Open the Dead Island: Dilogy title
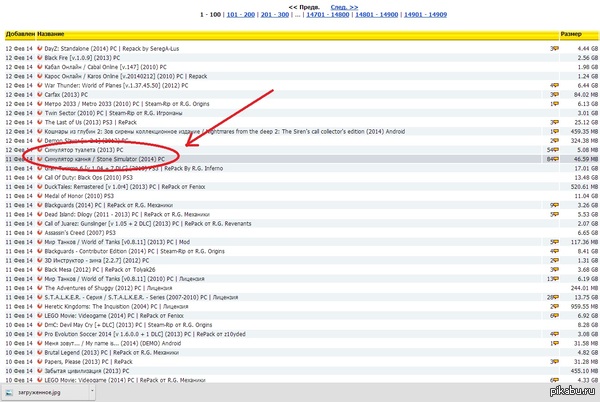Viewport: 600px width, 402px height. [x=127, y=215]
